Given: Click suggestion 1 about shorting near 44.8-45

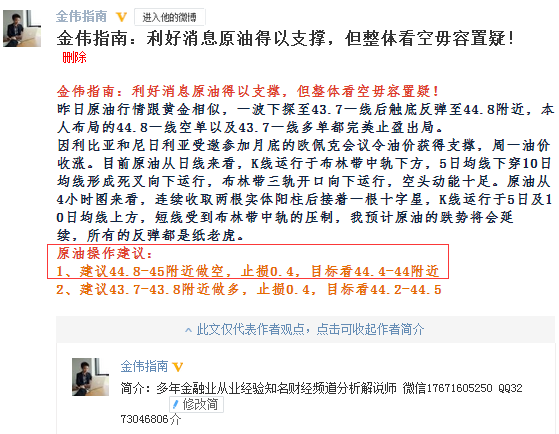Looking at the screenshot, I should 248,271.
